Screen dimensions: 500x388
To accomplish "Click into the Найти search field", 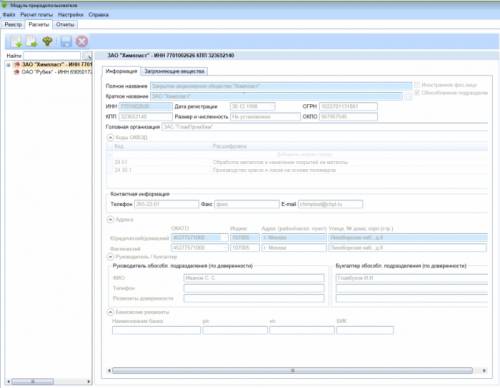I will (x=52, y=56).
